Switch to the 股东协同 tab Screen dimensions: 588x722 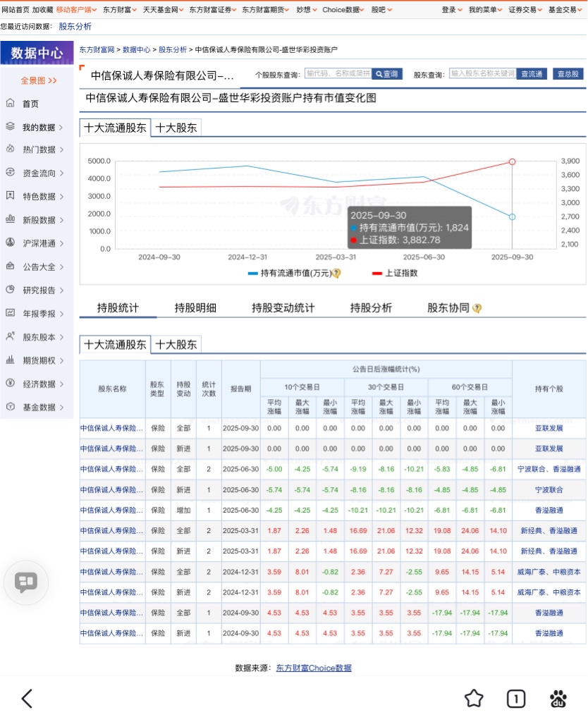(448, 307)
